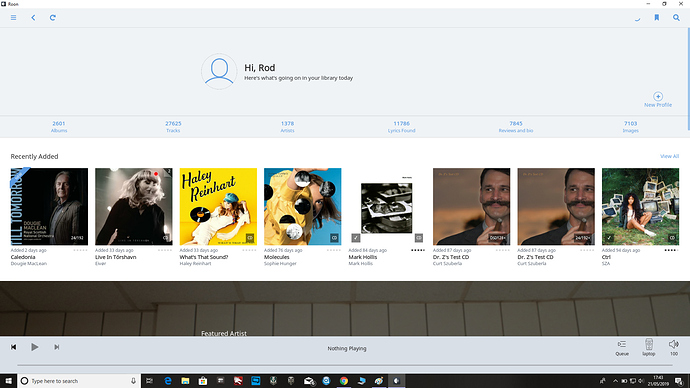Image resolution: width=690 pixels, height=388 pixels.
Task: Open the playback Queue
Action: 622,348
